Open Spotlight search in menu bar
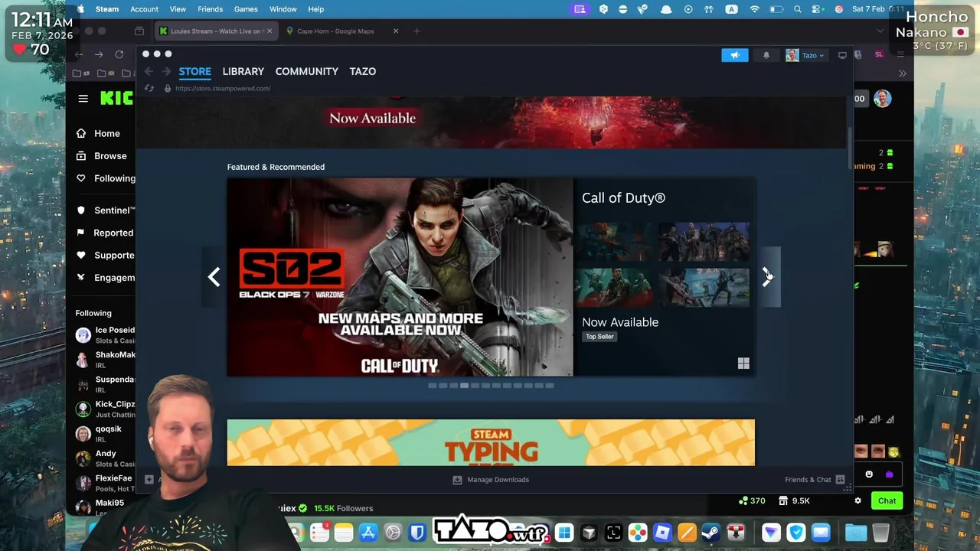This screenshot has height=551, width=980. (x=798, y=9)
